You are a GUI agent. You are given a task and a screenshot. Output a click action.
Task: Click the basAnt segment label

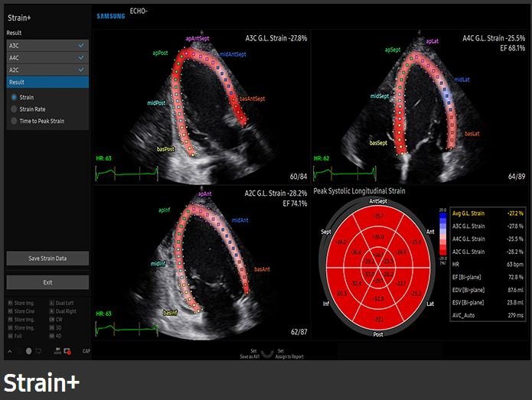[262, 269]
